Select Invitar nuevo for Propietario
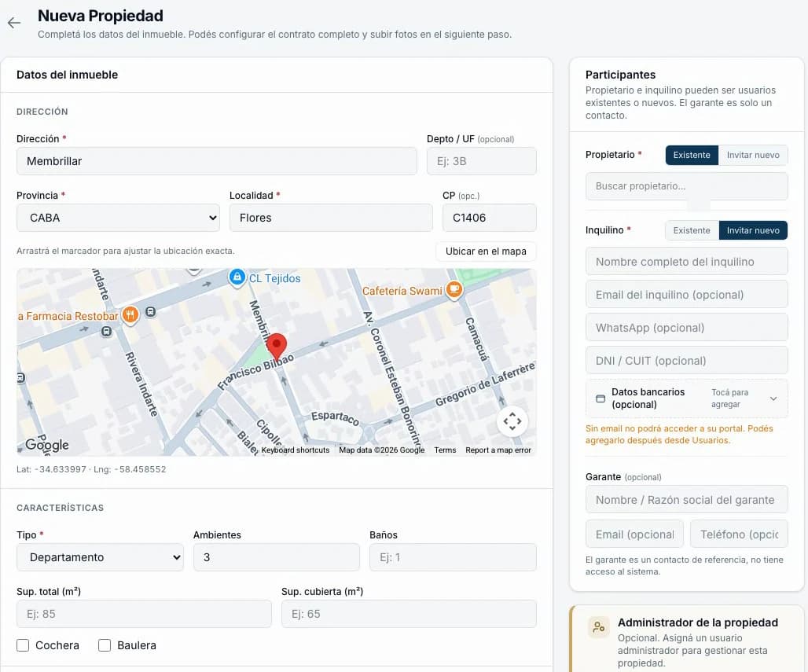Screen dimensions: 808x672 753,155
